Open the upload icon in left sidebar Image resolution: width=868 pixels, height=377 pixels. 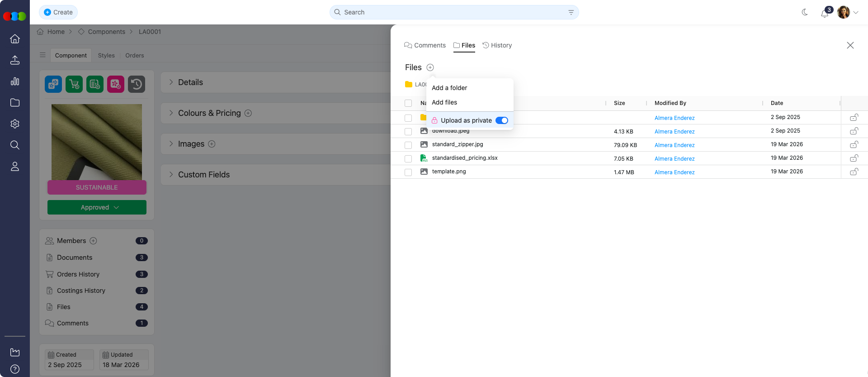point(15,60)
